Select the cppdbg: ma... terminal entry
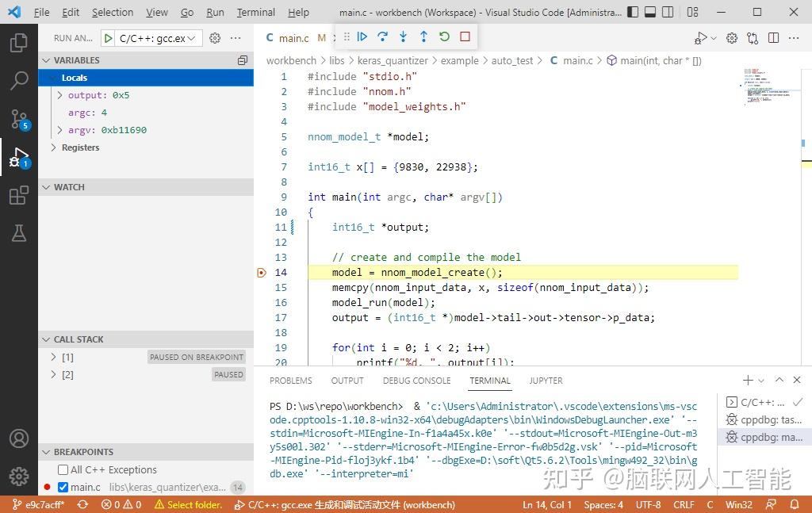 pyautogui.click(x=768, y=437)
